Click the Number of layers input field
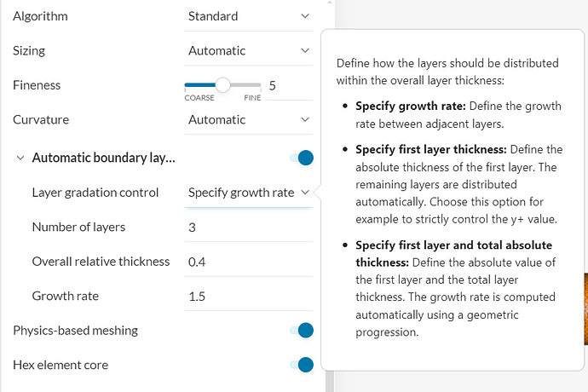This screenshot has width=588, height=392. tap(247, 227)
